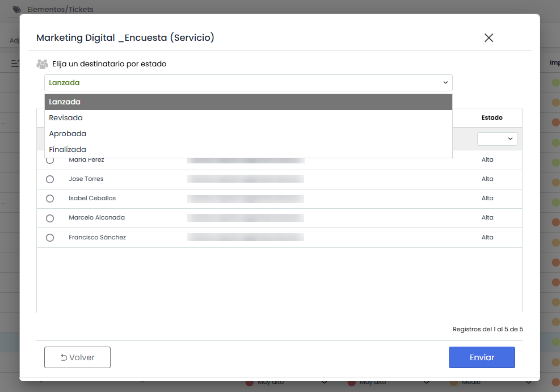The height and width of the screenshot is (392, 560).
Task: Pick Aprobada from the state list
Action: click(68, 134)
